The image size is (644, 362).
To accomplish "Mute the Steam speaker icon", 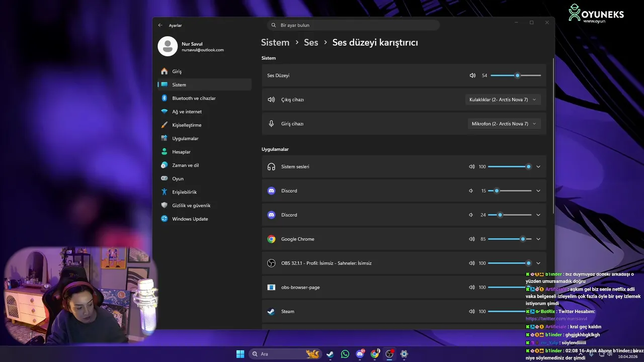I will coord(471,311).
